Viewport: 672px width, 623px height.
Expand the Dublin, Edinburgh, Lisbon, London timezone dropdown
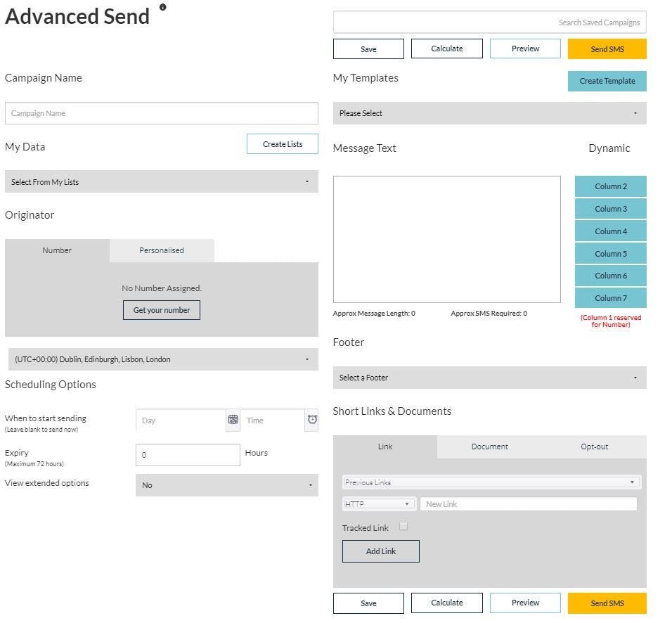(162, 359)
